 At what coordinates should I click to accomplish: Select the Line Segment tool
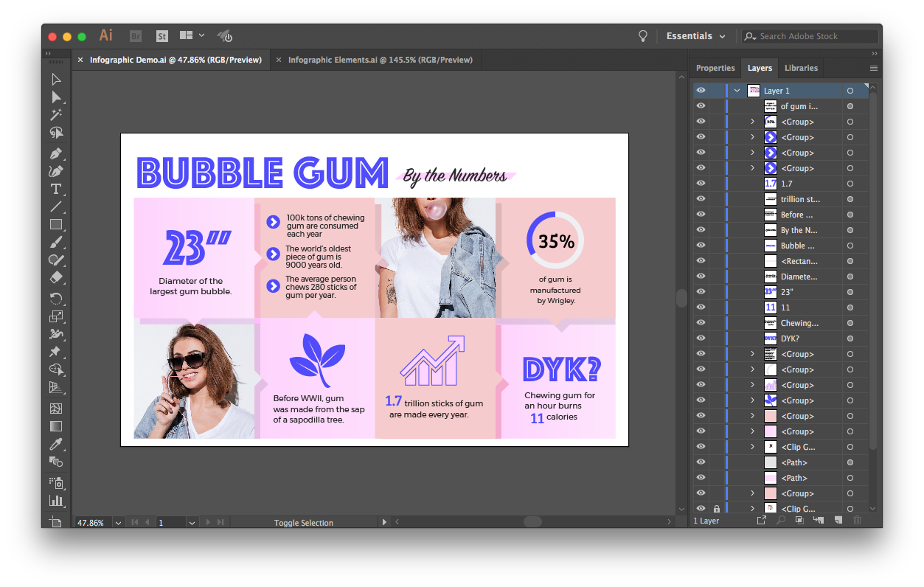[56, 206]
